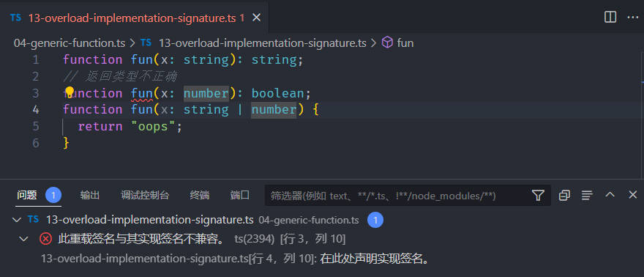
Task: Toggle problems view as table icon
Action: [587, 195]
